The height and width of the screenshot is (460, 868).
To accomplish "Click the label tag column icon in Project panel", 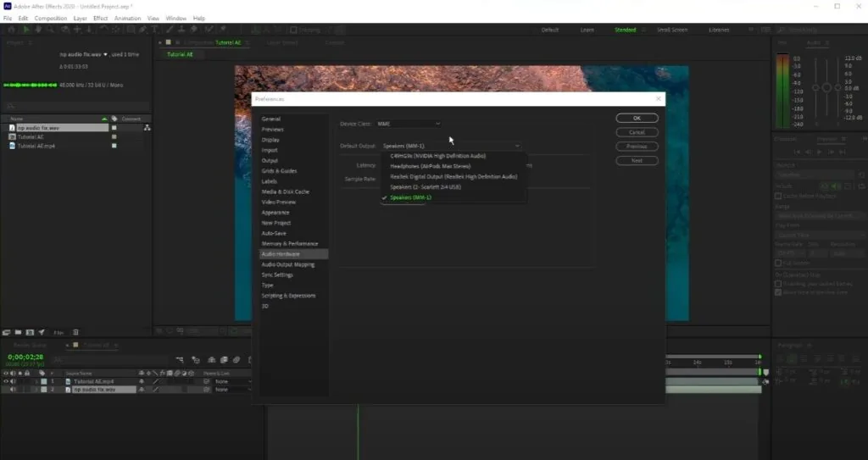I will tap(114, 119).
